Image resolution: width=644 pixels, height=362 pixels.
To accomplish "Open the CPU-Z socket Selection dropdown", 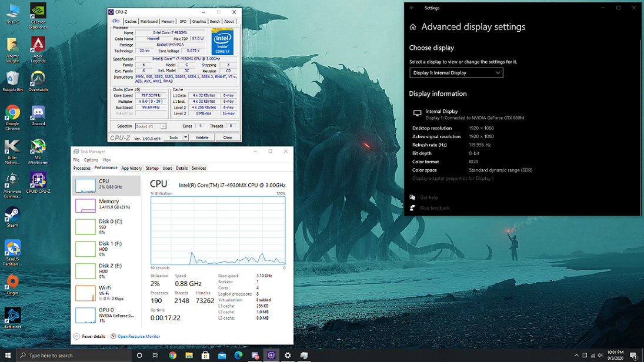I will (151, 126).
